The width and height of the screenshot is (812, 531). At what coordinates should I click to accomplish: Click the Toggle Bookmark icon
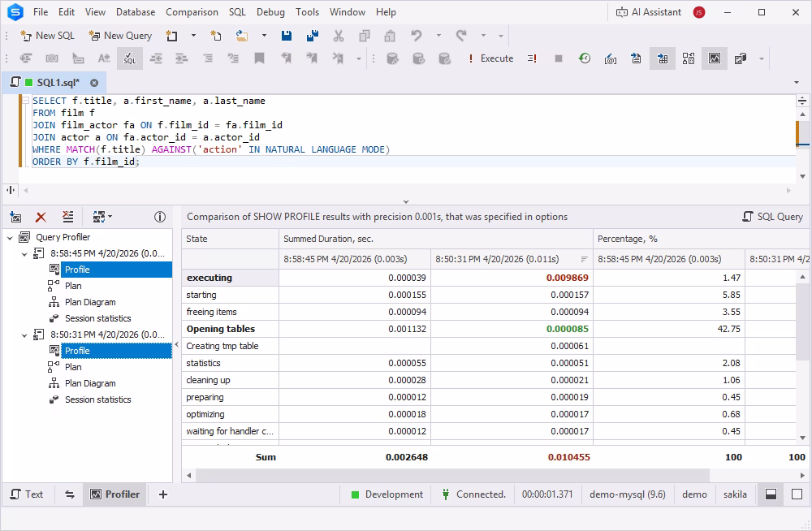pyautogui.click(x=260, y=58)
